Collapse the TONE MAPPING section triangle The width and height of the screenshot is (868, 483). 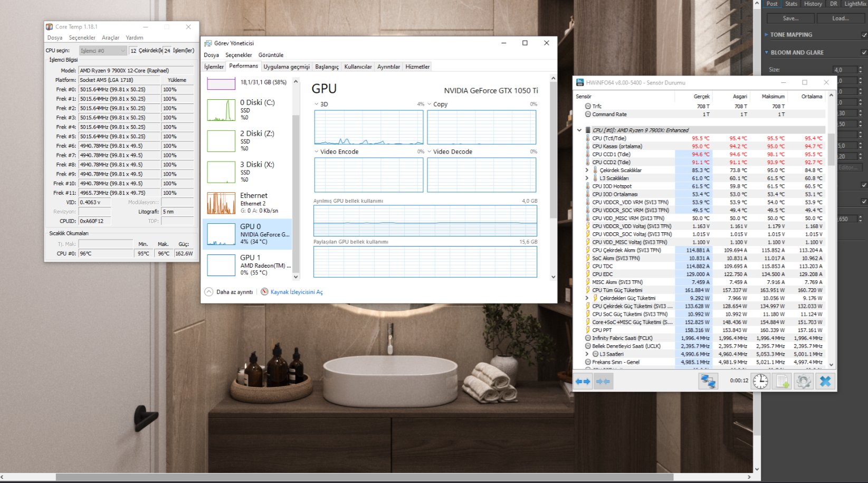pos(766,35)
